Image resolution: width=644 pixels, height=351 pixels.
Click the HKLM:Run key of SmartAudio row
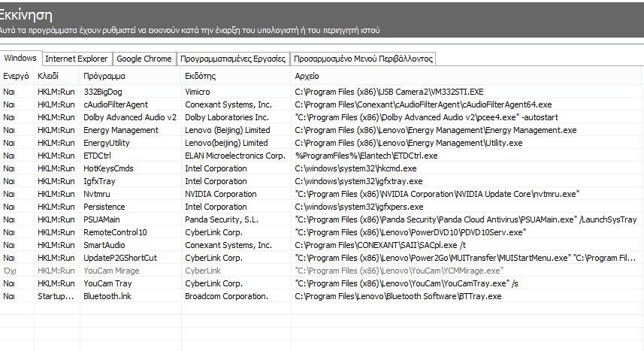(56, 244)
